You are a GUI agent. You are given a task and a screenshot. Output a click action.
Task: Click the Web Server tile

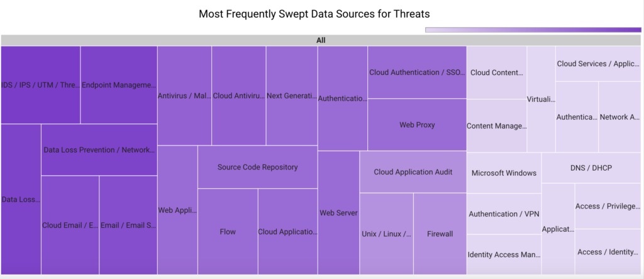pyautogui.click(x=338, y=213)
